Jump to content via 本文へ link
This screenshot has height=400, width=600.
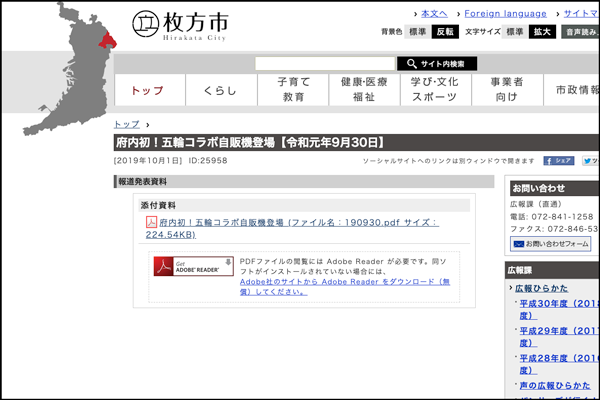pyautogui.click(x=433, y=14)
